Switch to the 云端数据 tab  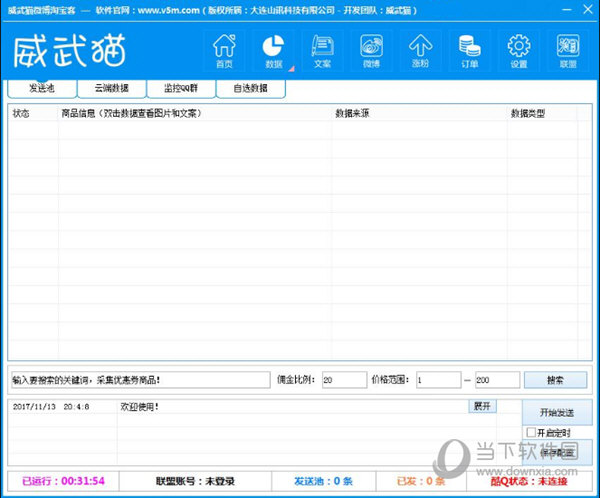tap(112, 88)
